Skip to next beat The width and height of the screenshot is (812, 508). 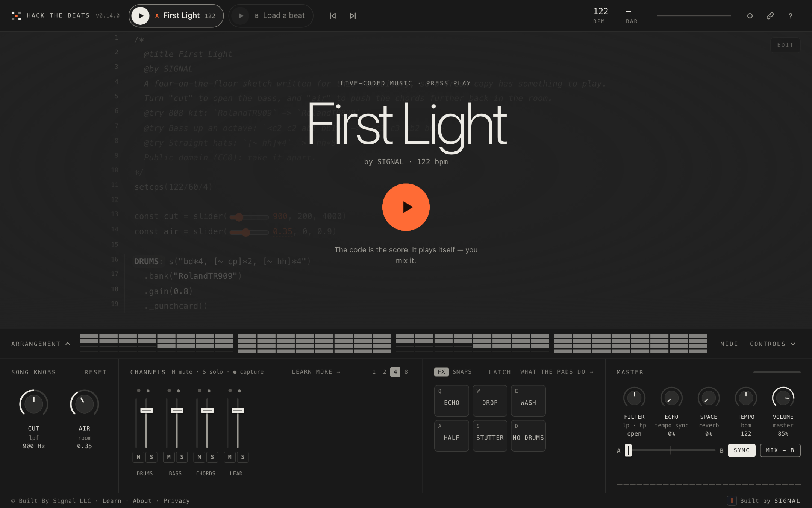pyautogui.click(x=353, y=16)
